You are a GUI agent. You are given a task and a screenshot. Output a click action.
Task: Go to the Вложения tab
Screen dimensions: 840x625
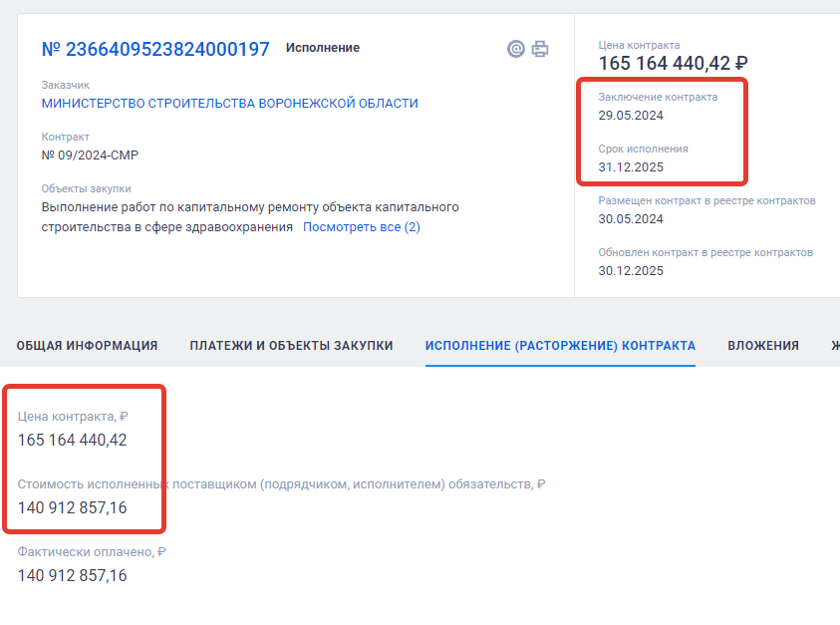pyautogui.click(x=762, y=346)
